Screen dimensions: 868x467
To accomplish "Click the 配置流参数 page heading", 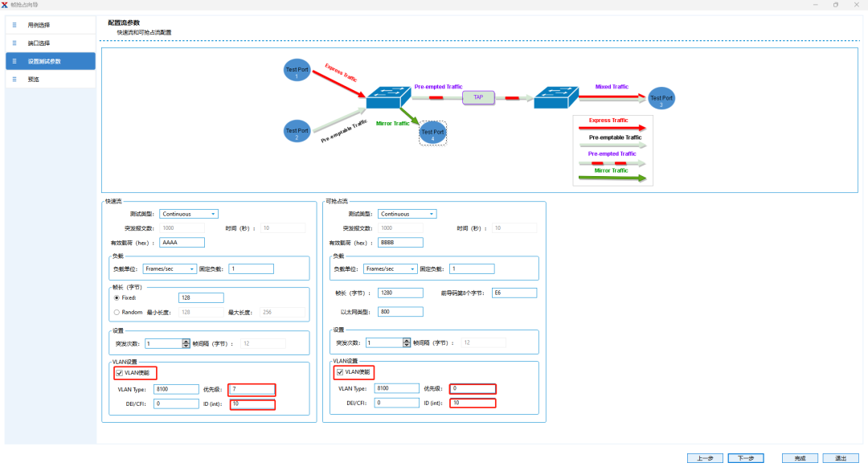I will (x=124, y=23).
